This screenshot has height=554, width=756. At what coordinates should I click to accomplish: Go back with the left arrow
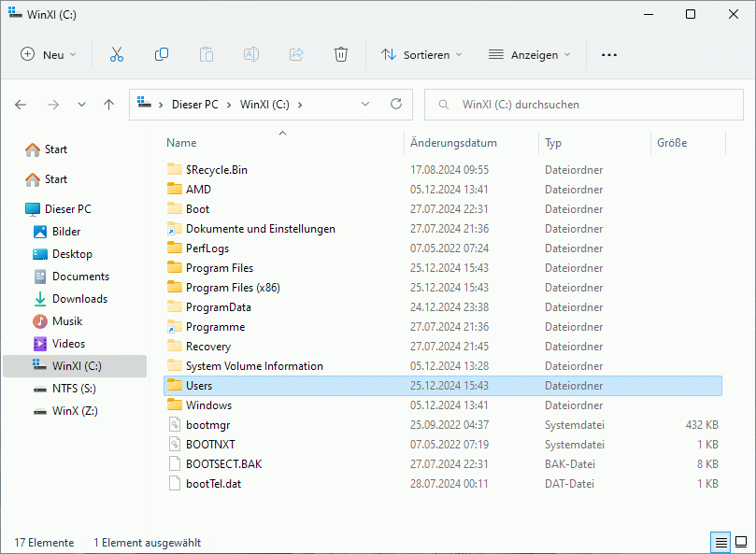pyautogui.click(x=21, y=105)
